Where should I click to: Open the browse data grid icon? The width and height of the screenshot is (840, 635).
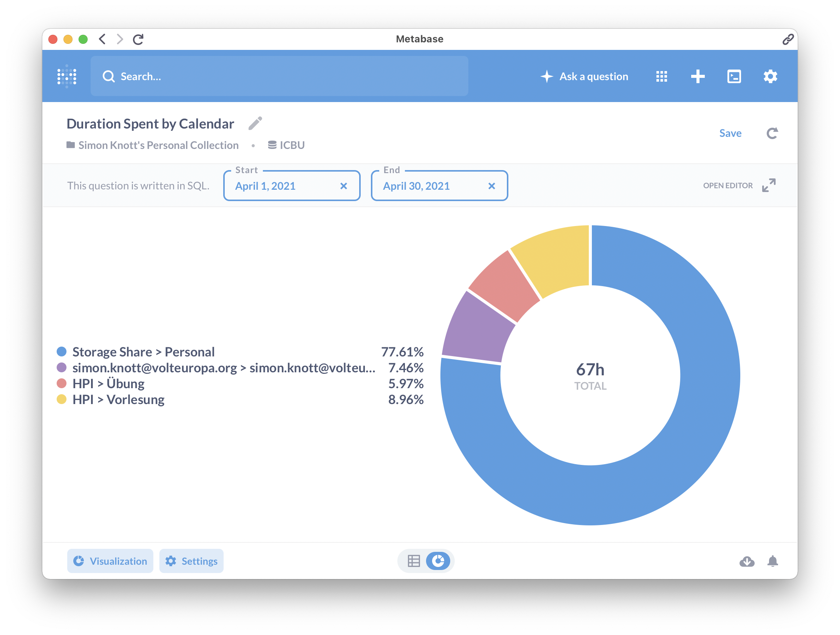[661, 76]
